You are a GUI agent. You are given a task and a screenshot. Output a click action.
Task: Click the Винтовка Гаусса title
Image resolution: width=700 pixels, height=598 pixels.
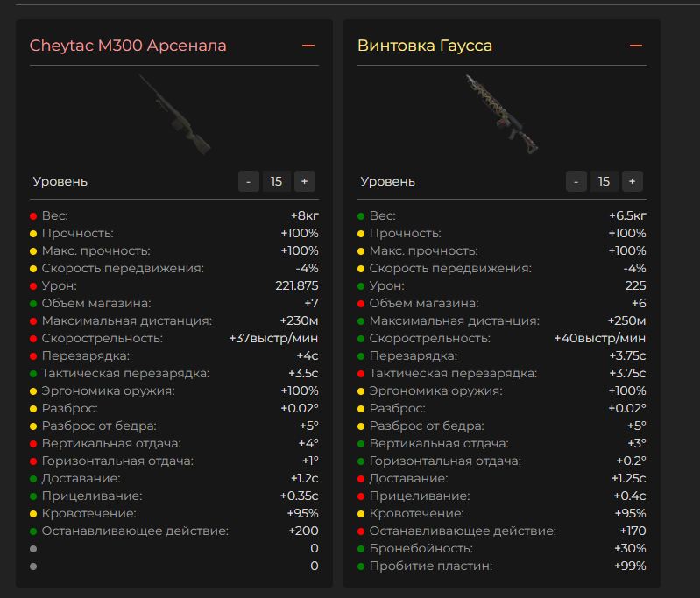tap(425, 46)
